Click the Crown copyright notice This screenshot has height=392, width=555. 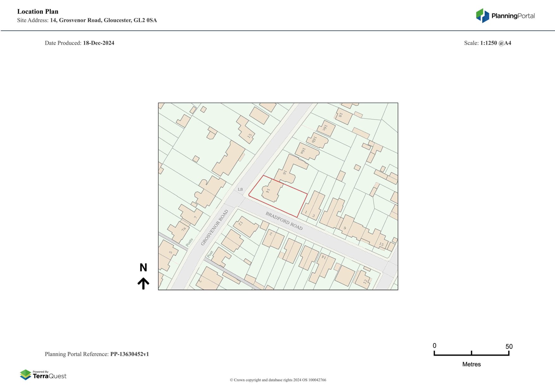pyautogui.click(x=278, y=380)
